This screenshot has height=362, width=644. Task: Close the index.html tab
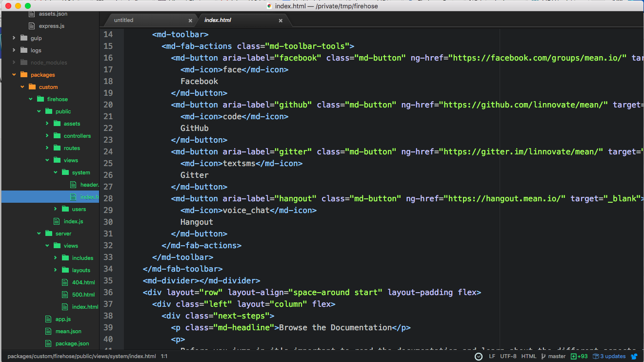[281, 21]
